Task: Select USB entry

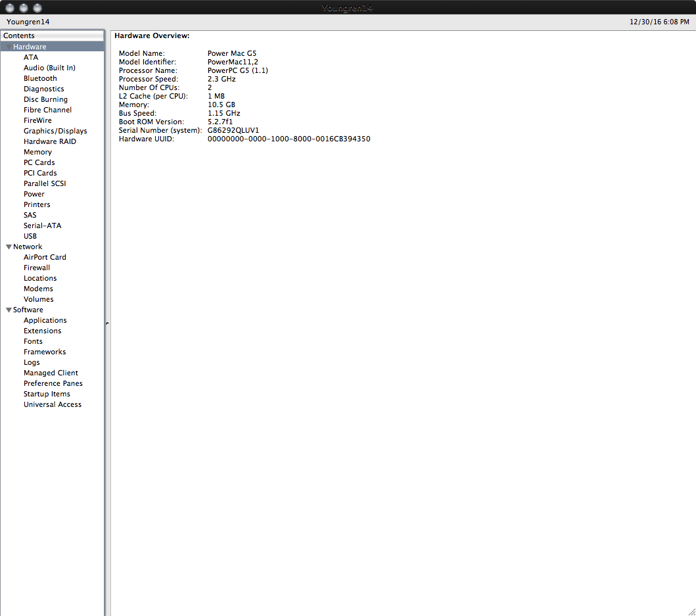Action: (x=30, y=236)
